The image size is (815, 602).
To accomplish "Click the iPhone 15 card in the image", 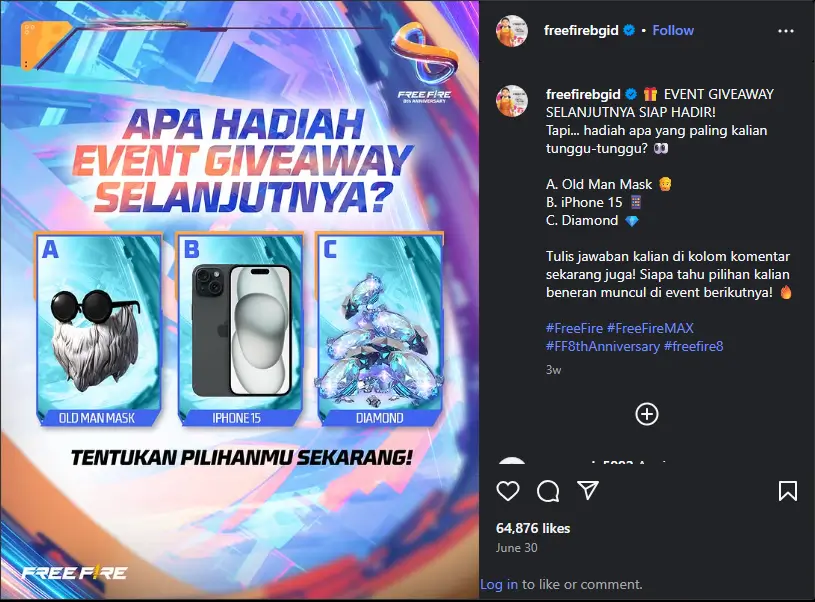I will click(x=240, y=329).
